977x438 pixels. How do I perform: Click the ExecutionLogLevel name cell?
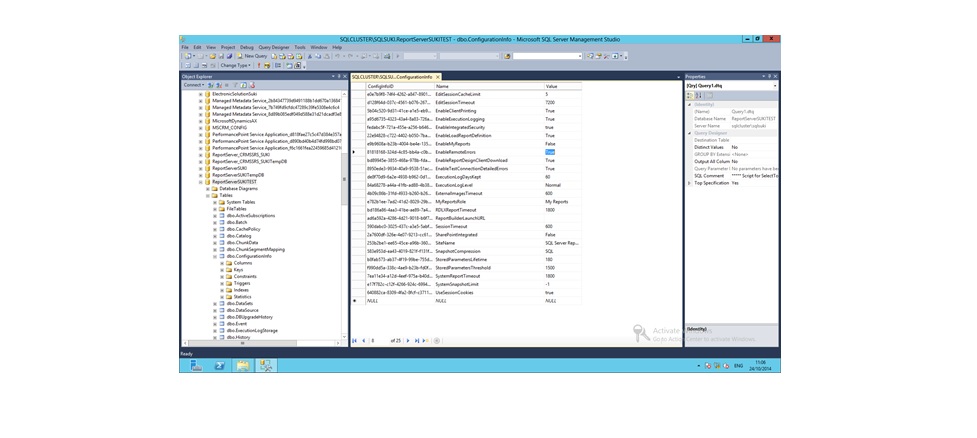(488, 185)
